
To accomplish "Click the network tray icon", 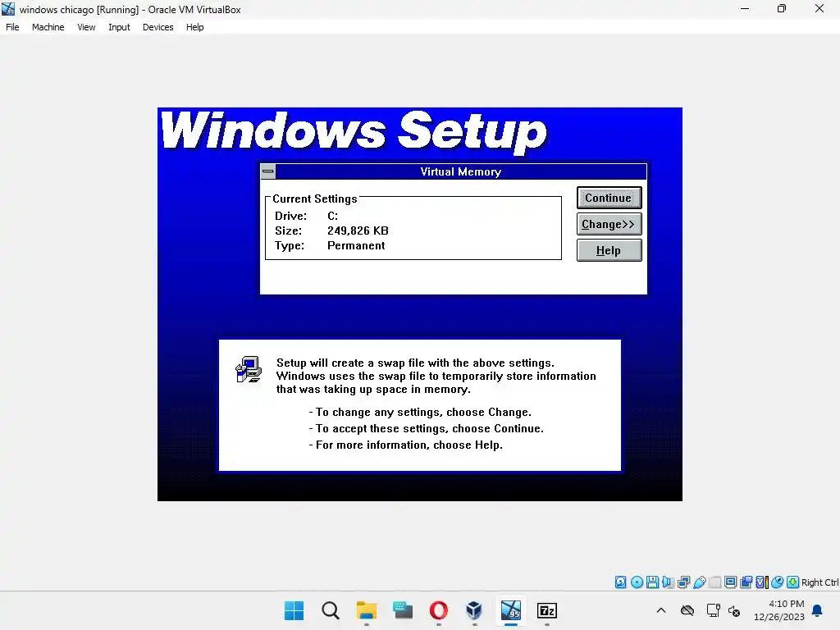I will click(713, 610).
